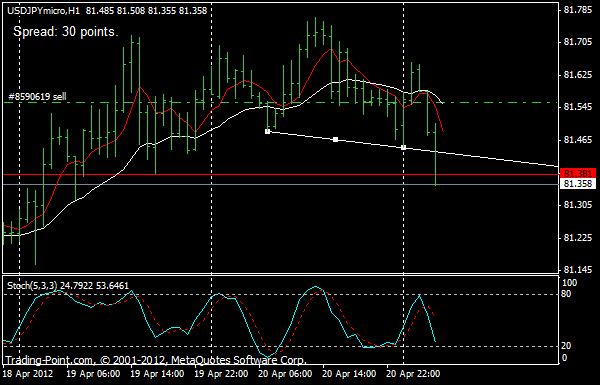Select the middle trendline anchor point

pyautogui.click(x=335, y=139)
